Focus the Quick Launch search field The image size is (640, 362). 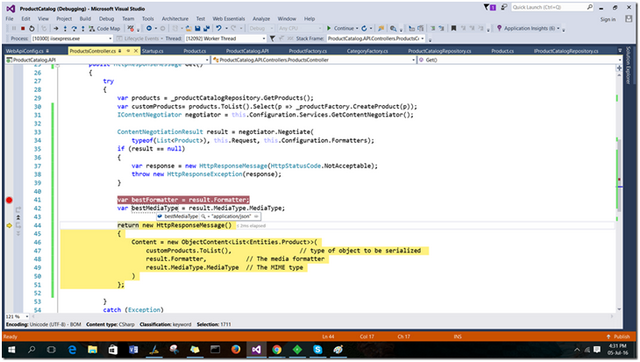pyautogui.click(x=549, y=7)
